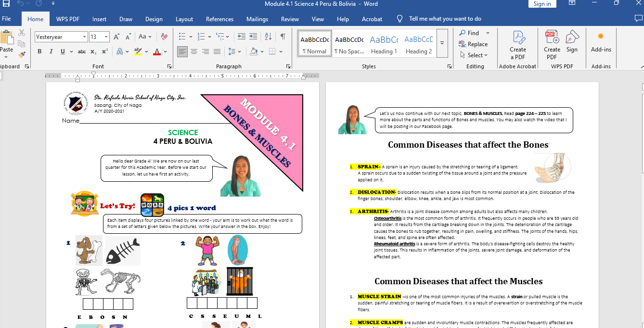Click the Format Painter brush icon
The image size is (644, 328).
click(22, 55)
